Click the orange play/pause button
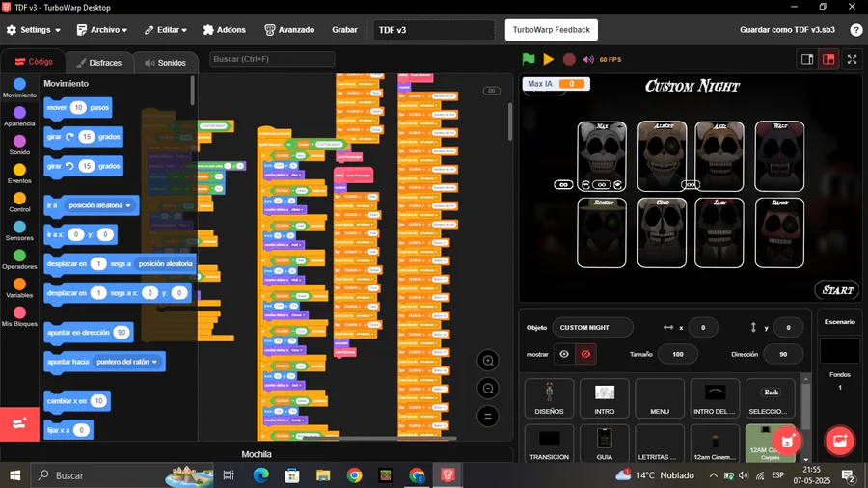The width and height of the screenshot is (868, 488). point(548,59)
